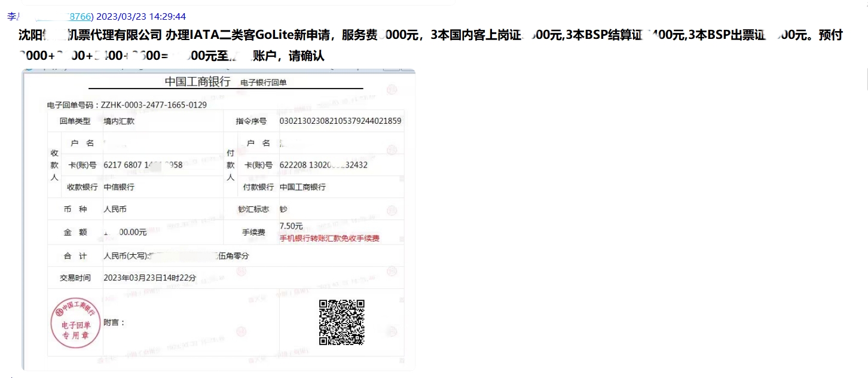This screenshot has height=378, width=868.
Task: Click the 币种 label
Action: [x=76, y=209]
